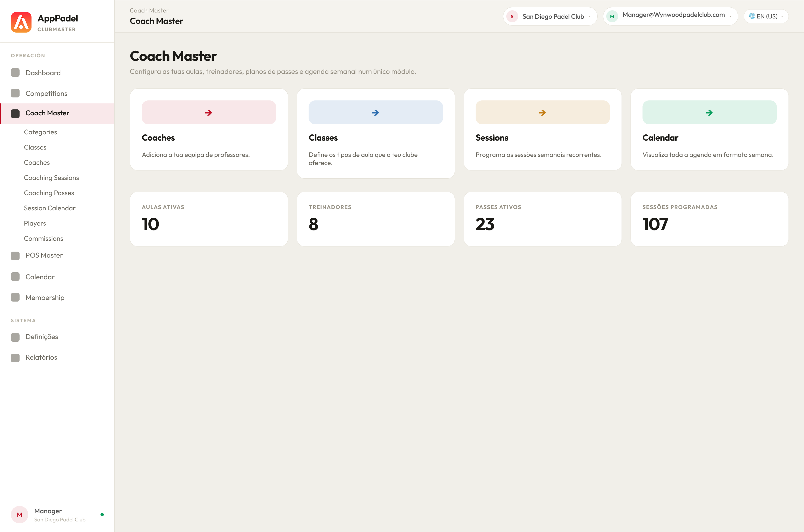Go to Calendar in the sidebar
Screen dimensions: 804x532
(57, 277)
